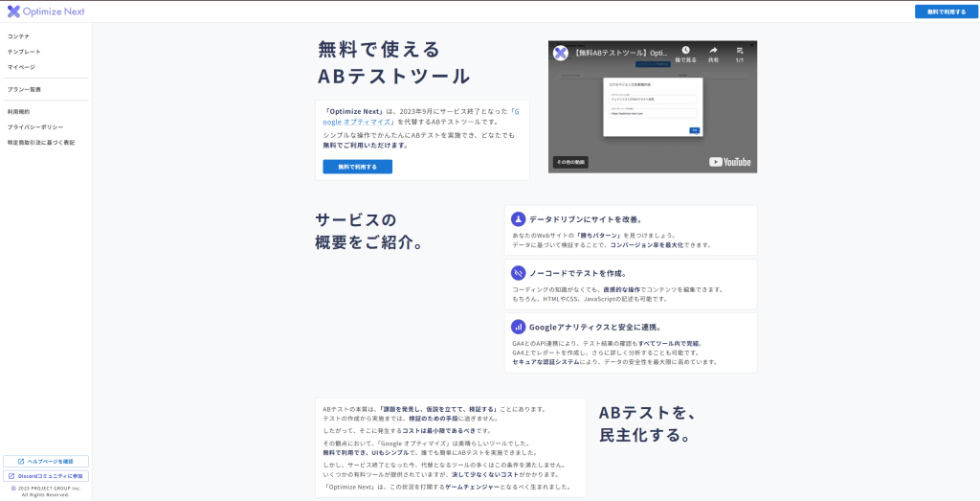Click the bar chart icon for Googleアナリティクス

click(518, 327)
